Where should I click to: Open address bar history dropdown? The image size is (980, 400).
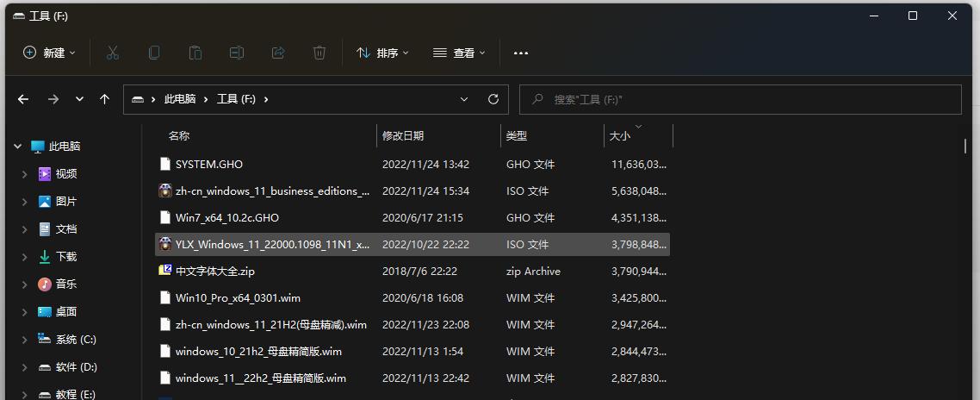pos(464,99)
